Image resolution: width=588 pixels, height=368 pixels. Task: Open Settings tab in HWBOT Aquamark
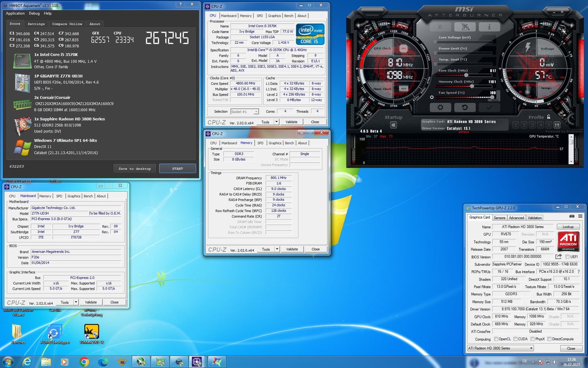click(x=36, y=24)
